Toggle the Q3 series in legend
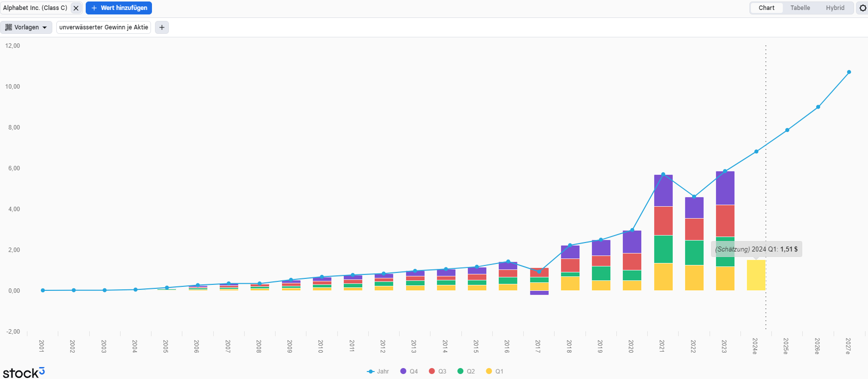Image resolution: width=868 pixels, height=379 pixels. [437, 372]
